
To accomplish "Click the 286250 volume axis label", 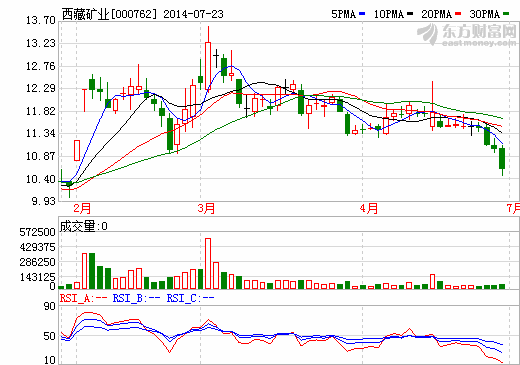I will 37,262.
